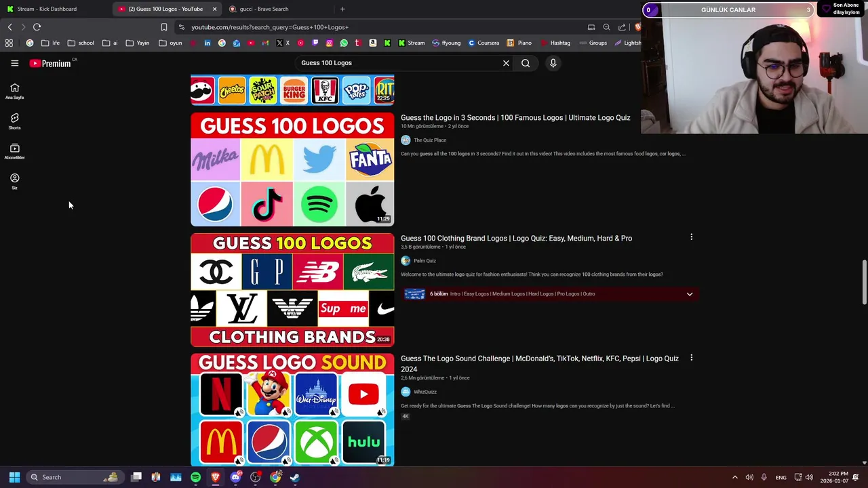The image size is (868, 488).
Task: Open Abonelikler subscriptions in sidebar
Action: click(14, 152)
